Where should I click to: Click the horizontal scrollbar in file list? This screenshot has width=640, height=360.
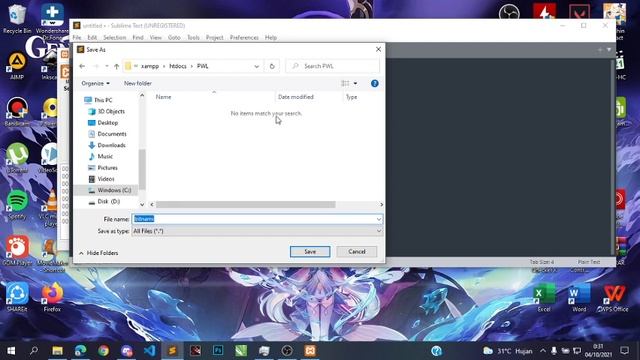(245, 204)
